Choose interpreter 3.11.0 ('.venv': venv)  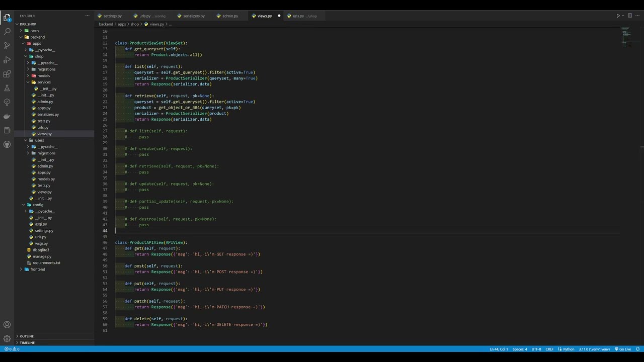pyautogui.click(x=594, y=349)
